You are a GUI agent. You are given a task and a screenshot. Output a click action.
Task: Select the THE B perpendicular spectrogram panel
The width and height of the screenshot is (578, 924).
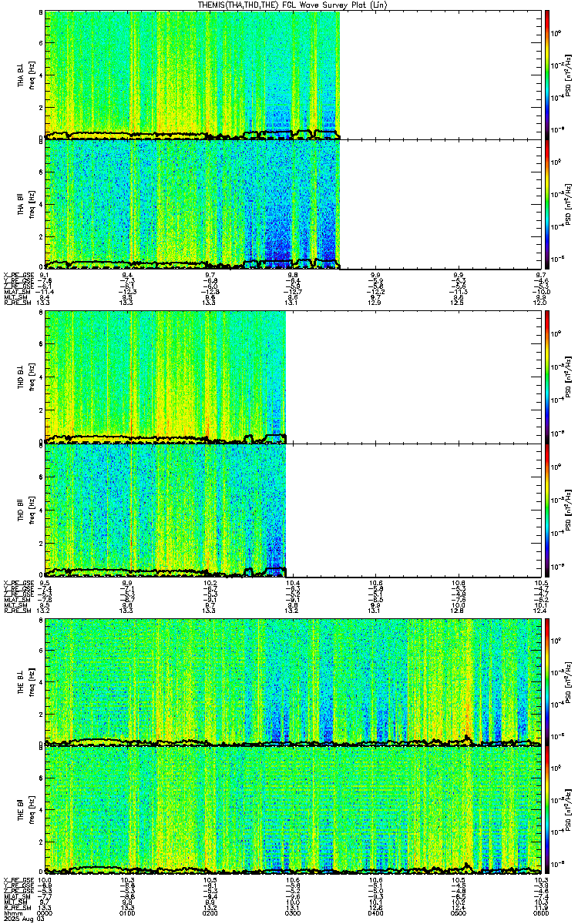point(292,681)
